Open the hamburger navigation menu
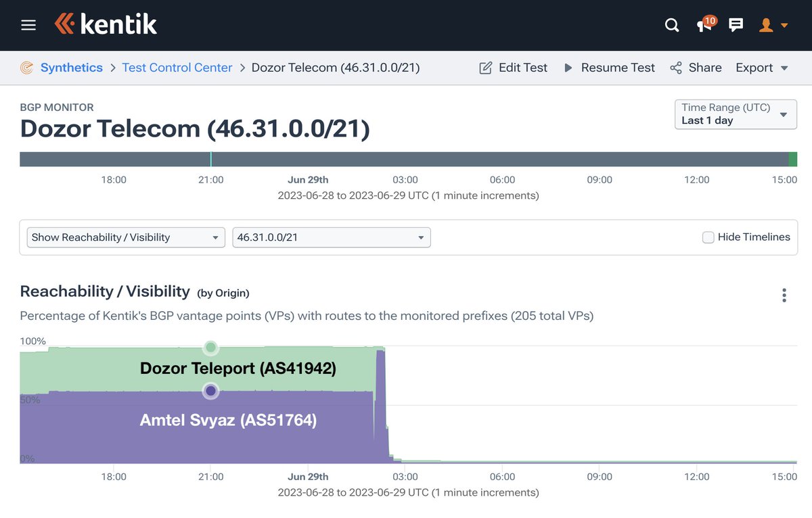Screen dimensions: 812x518 (x=28, y=25)
